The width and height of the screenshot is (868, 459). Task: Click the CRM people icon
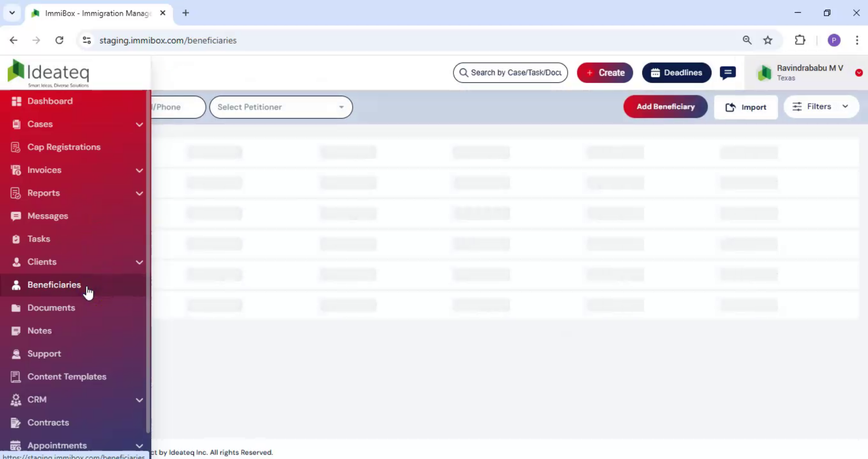16,400
